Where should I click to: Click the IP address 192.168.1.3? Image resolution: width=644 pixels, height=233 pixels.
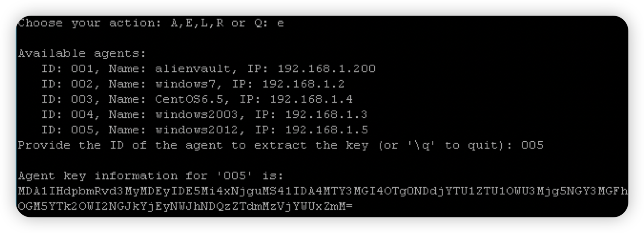point(326,115)
